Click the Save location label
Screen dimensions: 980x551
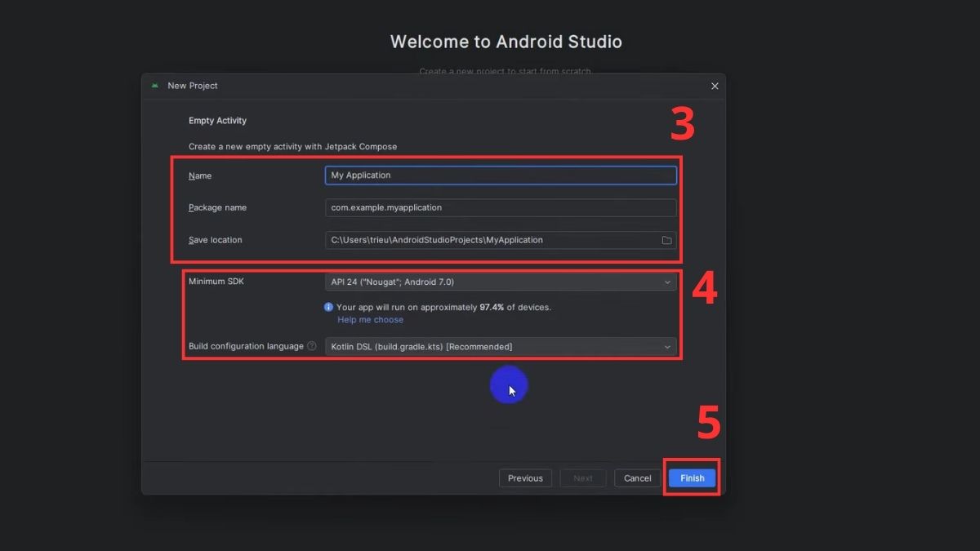(x=215, y=240)
